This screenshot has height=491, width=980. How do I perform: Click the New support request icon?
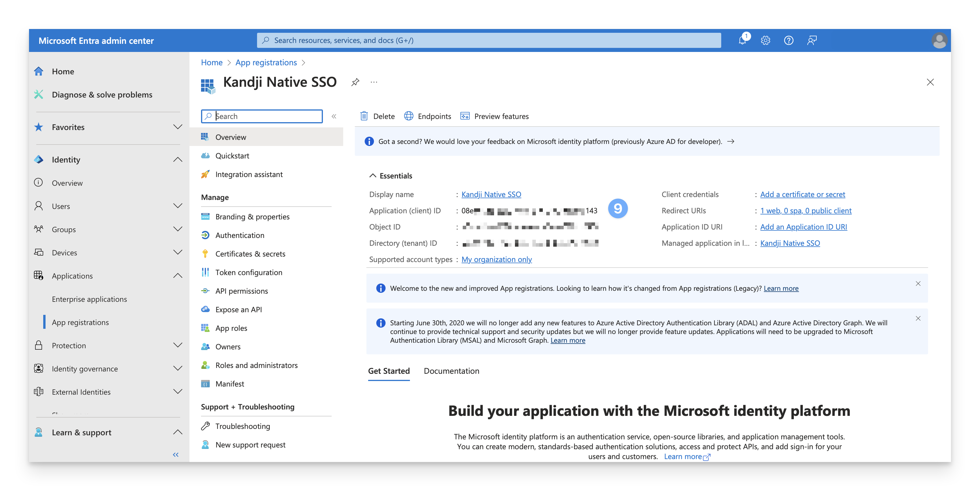coord(205,445)
